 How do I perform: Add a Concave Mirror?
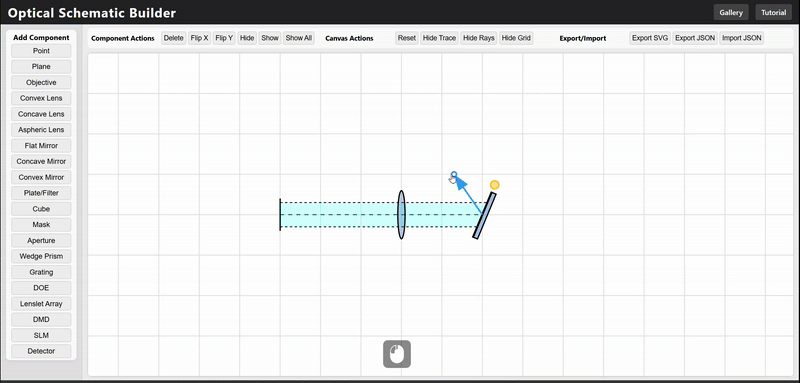pyautogui.click(x=41, y=162)
